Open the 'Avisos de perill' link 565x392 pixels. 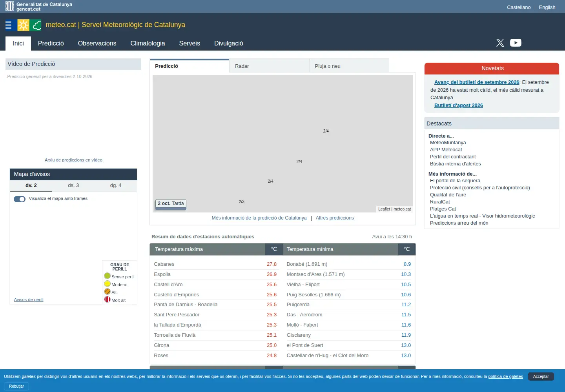point(29,299)
